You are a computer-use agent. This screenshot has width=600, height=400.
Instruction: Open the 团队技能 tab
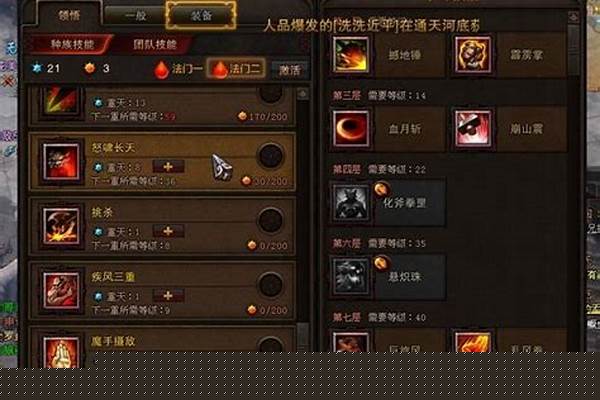tap(155, 44)
